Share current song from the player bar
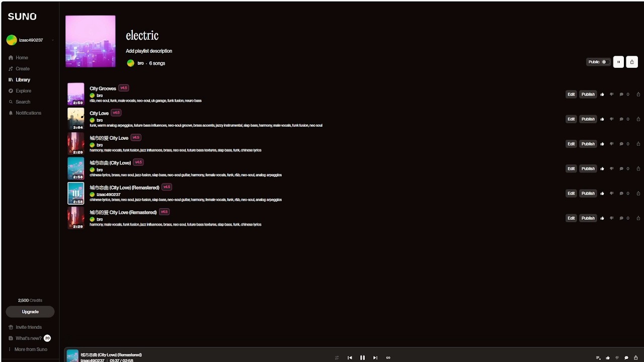 coord(636,358)
